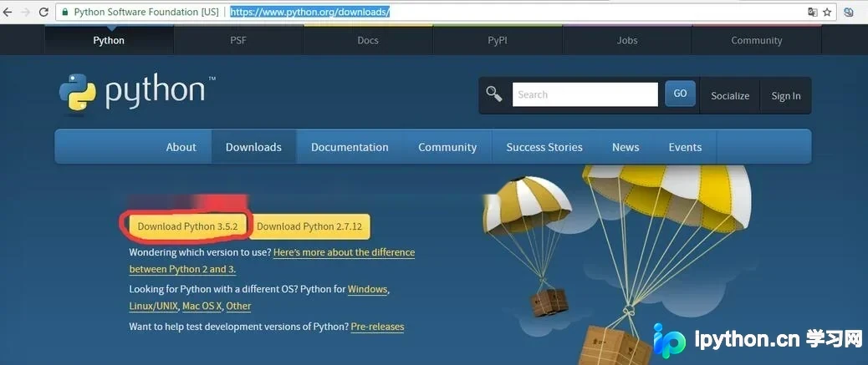Click Download Python 3.5.2 button
868x365 pixels.
coord(187,226)
